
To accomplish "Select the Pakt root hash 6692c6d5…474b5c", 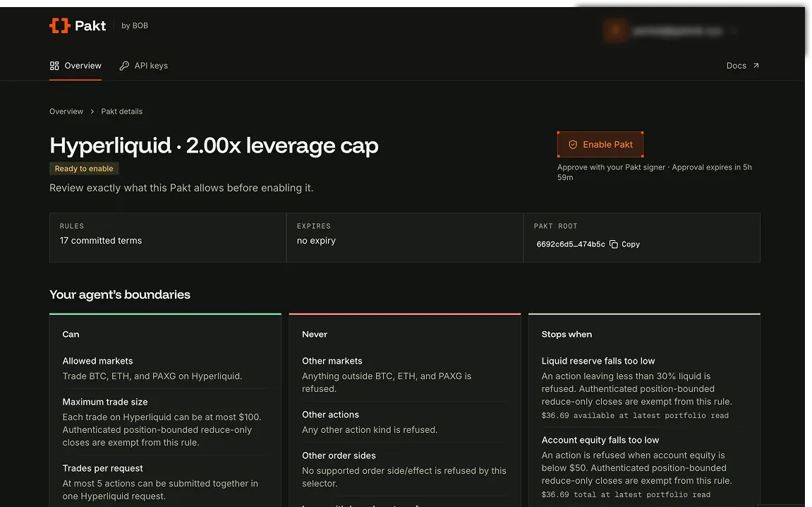I will [x=571, y=244].
